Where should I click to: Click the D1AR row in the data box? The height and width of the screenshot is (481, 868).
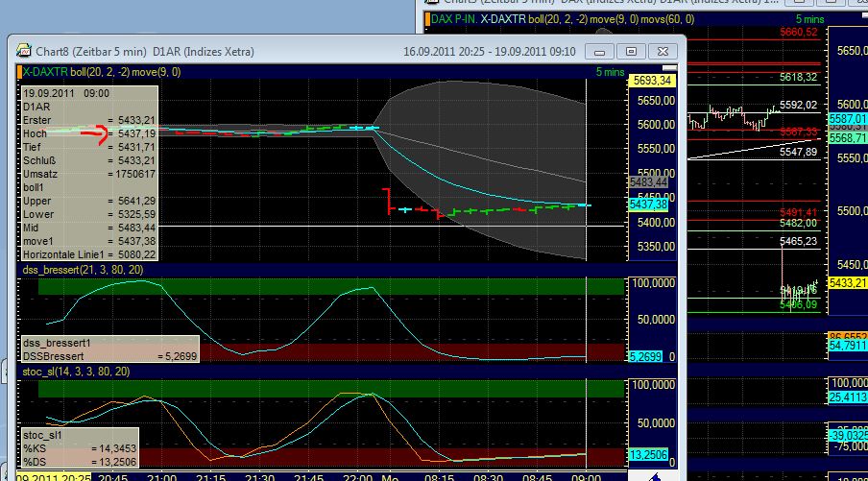click(89, 107)
